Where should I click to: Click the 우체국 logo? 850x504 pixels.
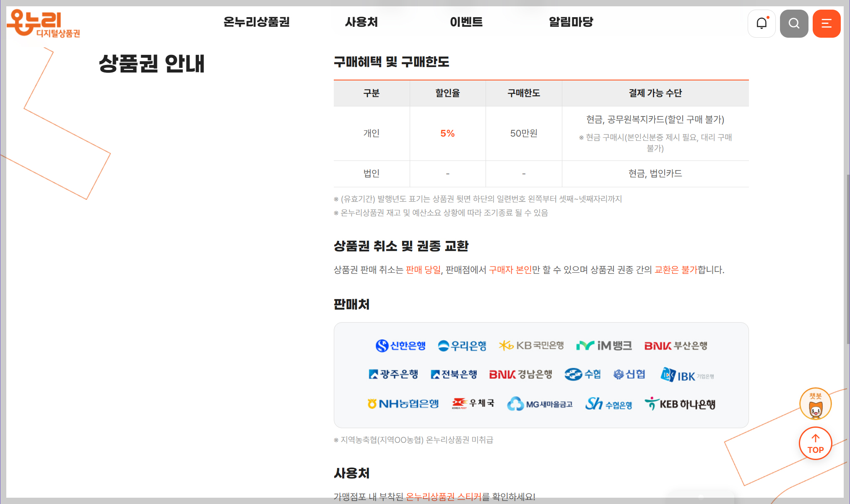(x=473, y=403)
